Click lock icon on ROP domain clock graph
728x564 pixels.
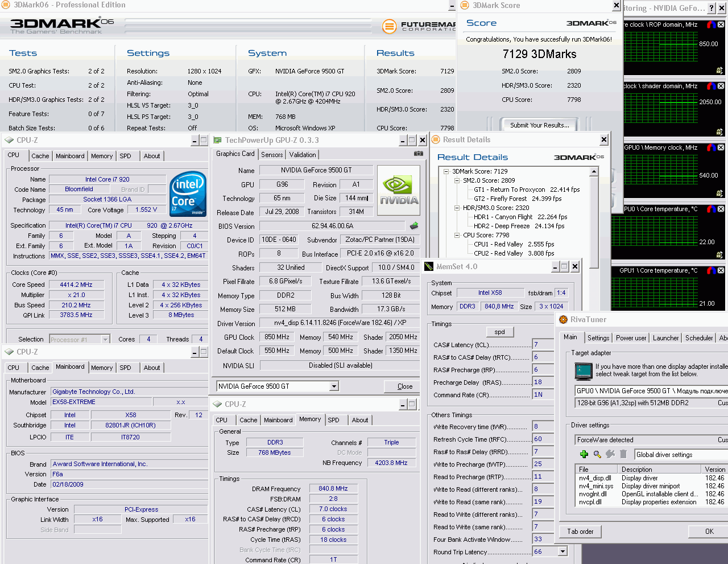click(x=719, y=71)
